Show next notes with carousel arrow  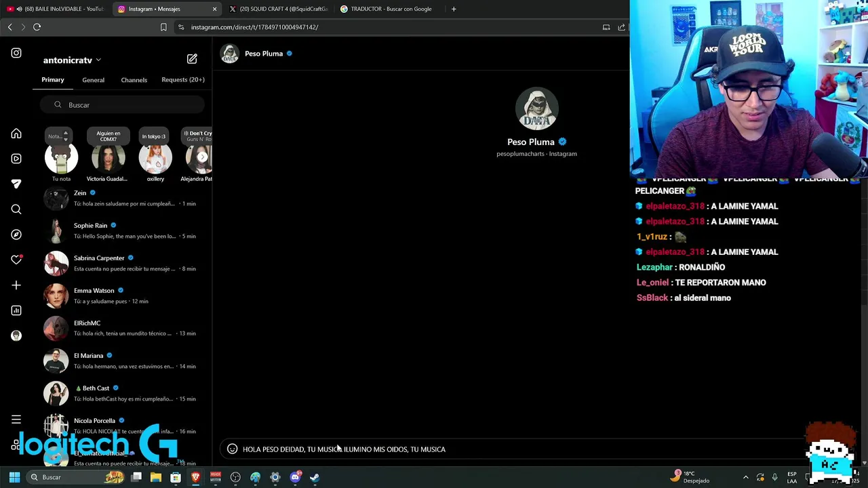click(202, 157)
